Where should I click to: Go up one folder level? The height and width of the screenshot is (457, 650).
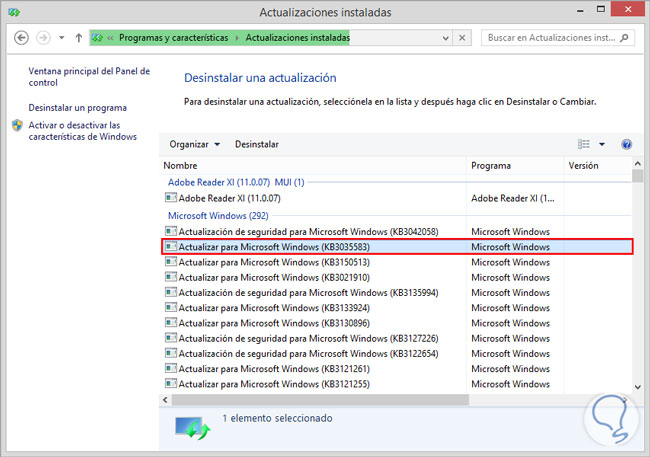pos(79,38)
